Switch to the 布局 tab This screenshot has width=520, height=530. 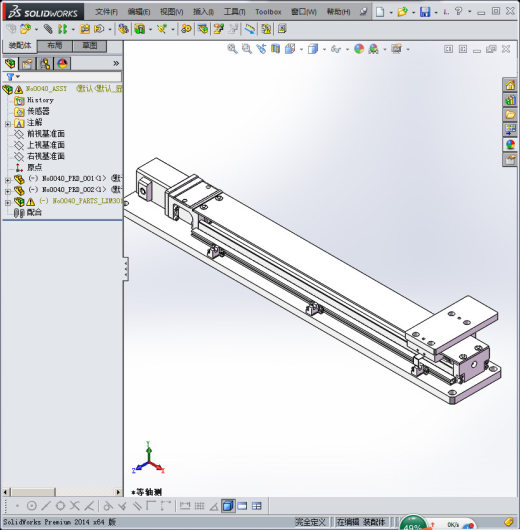54,46
